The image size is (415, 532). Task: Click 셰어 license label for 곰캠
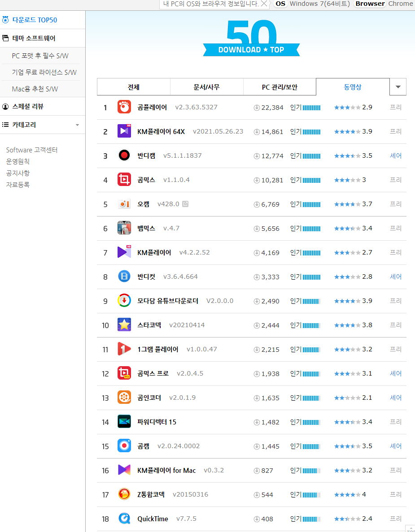click(396, 446)
